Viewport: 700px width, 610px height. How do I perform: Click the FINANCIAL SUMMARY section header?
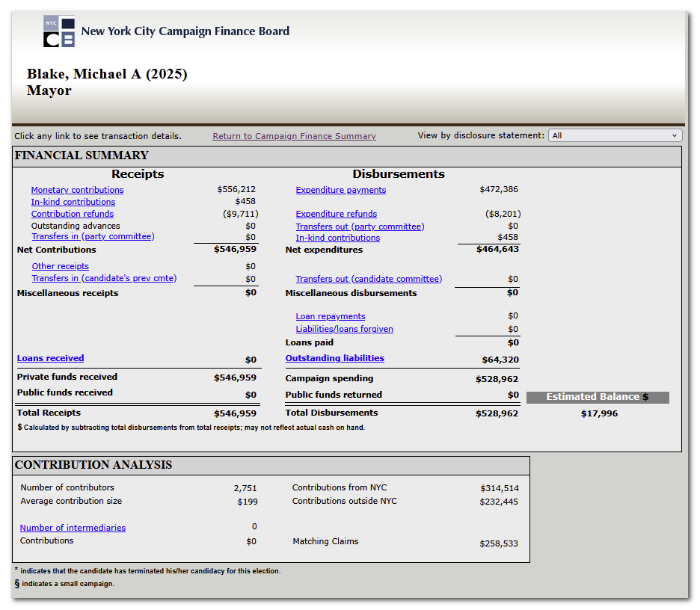tap(82, 155)
